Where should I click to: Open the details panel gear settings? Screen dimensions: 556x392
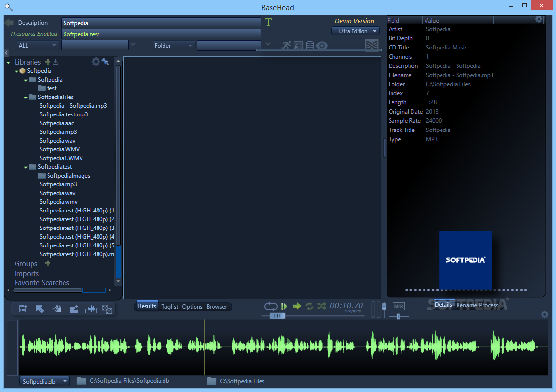click(x=539, y=19)
